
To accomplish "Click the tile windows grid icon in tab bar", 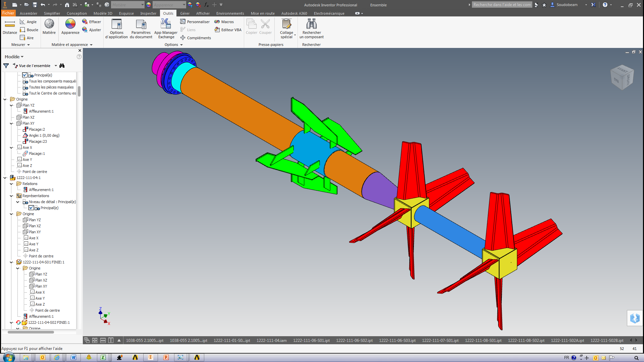I will [x=95, y=340].
